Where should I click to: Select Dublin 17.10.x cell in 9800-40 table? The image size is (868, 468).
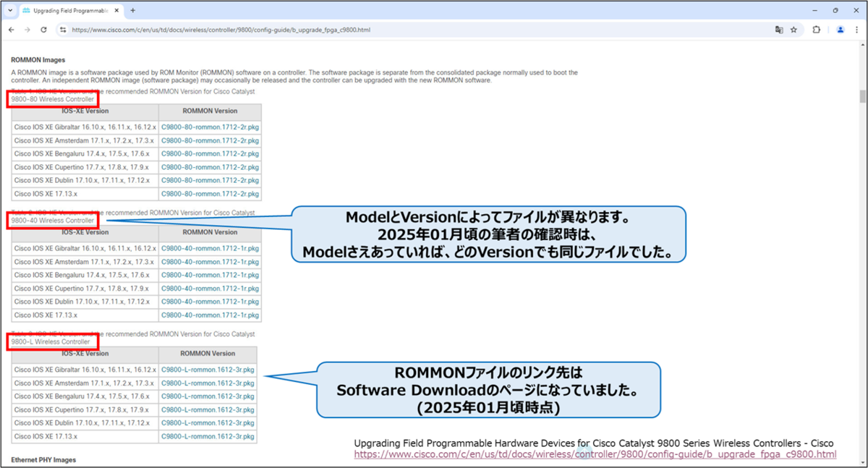(x=85, y=302)
